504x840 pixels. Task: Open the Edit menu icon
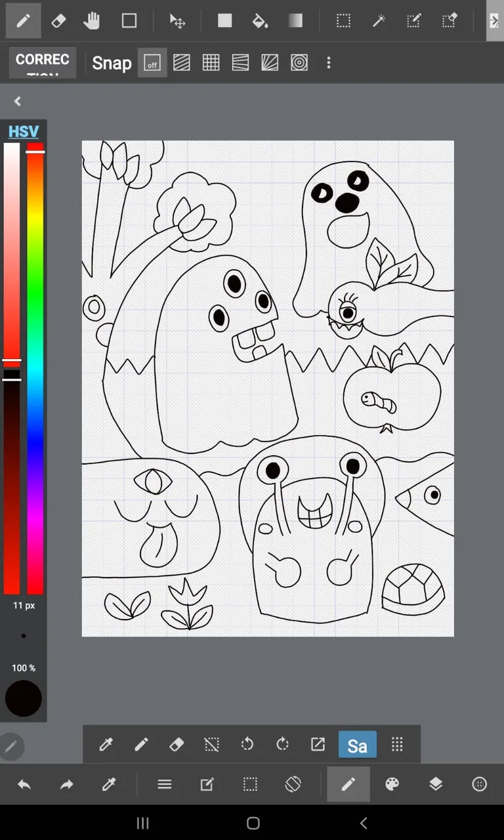pyautogui.click(x=207, y=784)
